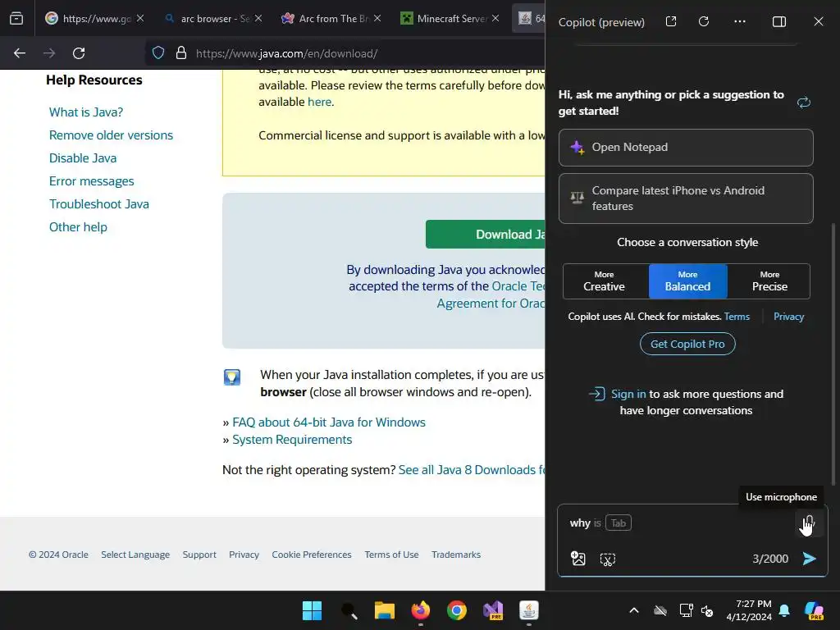The image size is (840, 630).
Task: View site security padlock info
Action: pyautogui.click(x=181, y=53)
